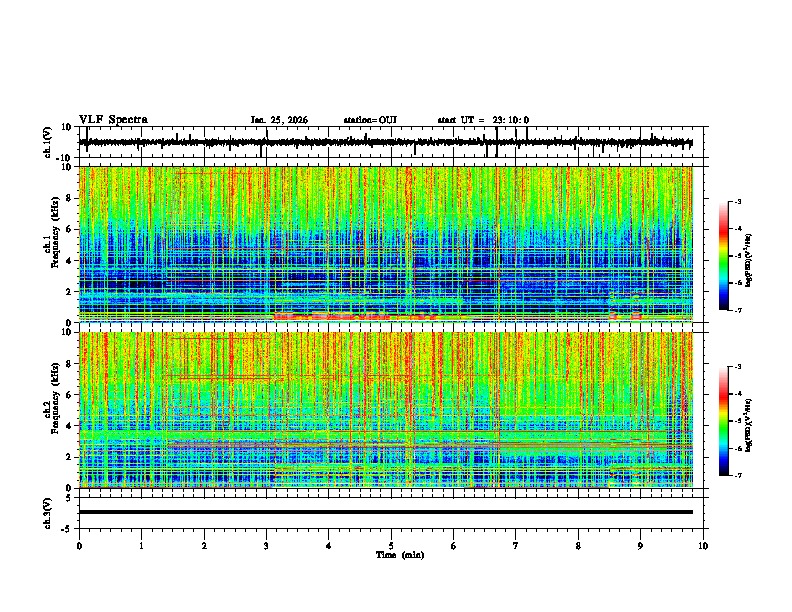
Task: Click the time axis tick label "5"
Action: pos(391,546)
